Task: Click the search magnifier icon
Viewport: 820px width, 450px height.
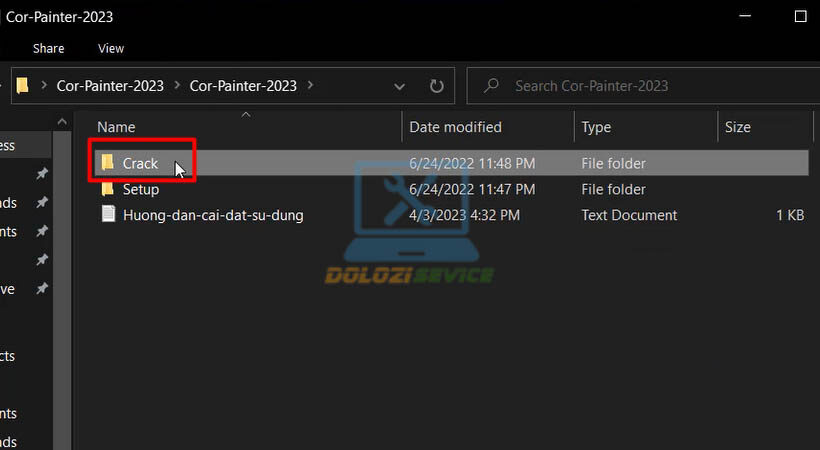Action: 491,86
